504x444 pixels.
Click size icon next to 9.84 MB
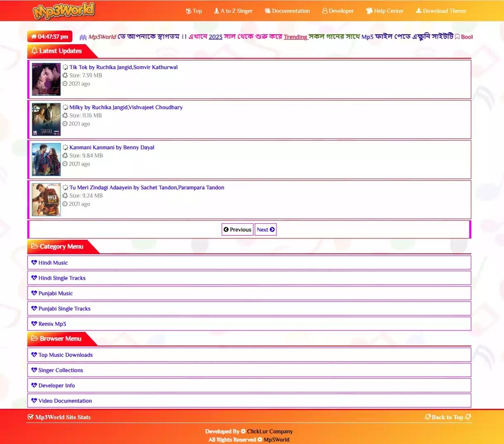[x=65, y=156]
